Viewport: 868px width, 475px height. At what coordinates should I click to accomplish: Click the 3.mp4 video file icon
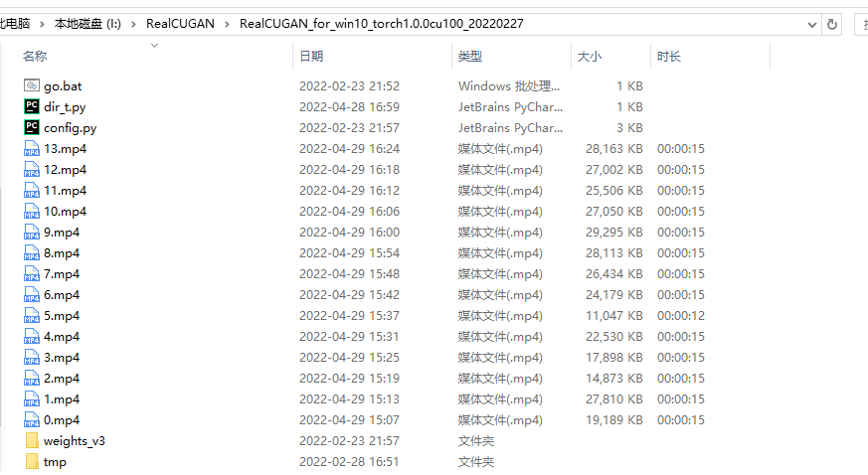[32, 357]
